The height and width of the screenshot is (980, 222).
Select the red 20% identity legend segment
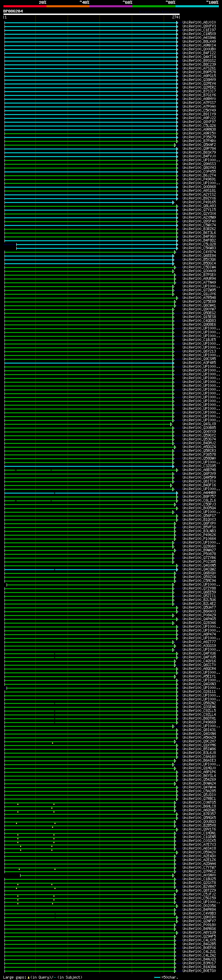[x=25, y=6]
